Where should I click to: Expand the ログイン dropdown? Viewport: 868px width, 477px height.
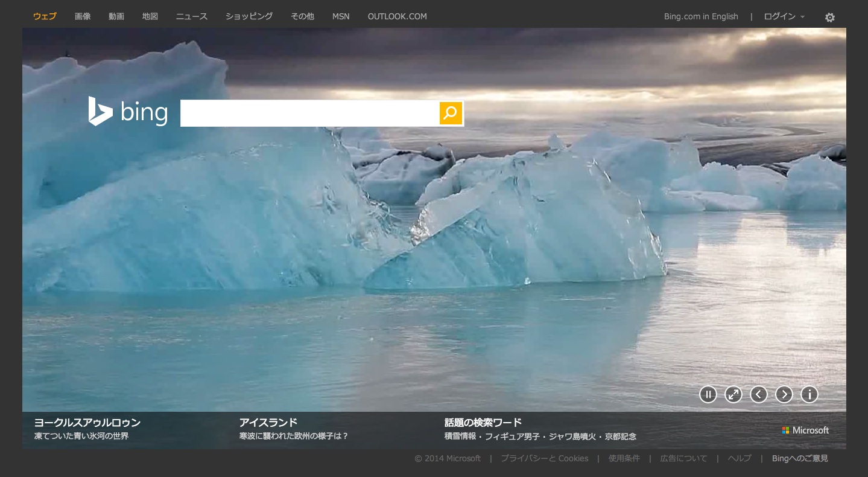coord(784,16)
